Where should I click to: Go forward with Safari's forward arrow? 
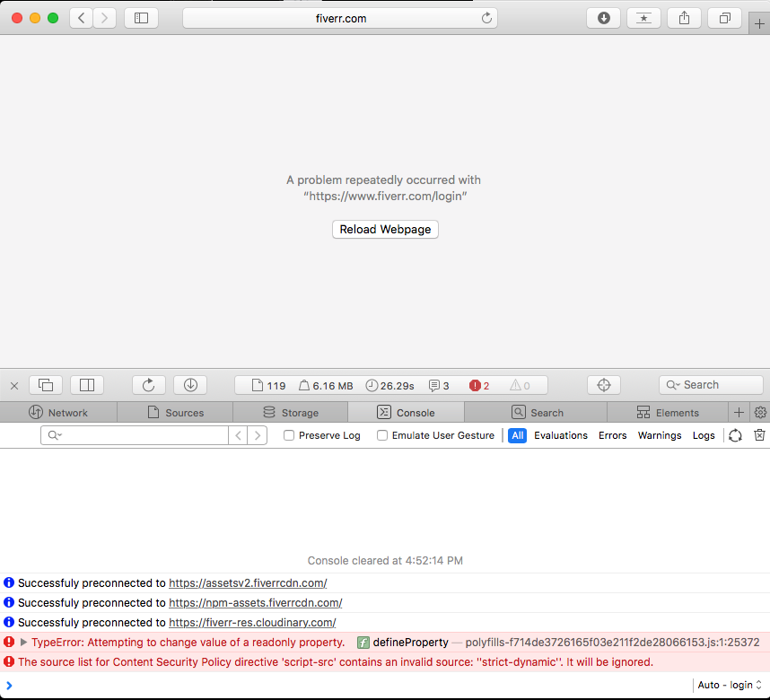pos(104,19)
